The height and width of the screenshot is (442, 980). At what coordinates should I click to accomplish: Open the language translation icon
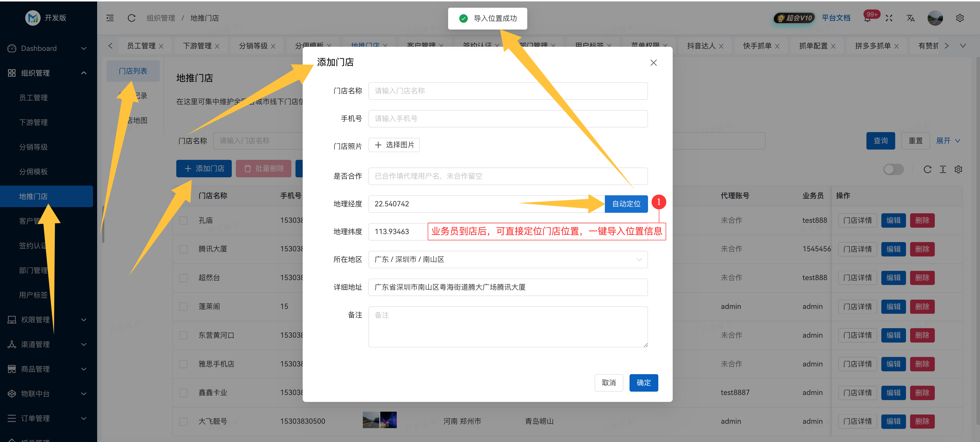coord(910,18)
